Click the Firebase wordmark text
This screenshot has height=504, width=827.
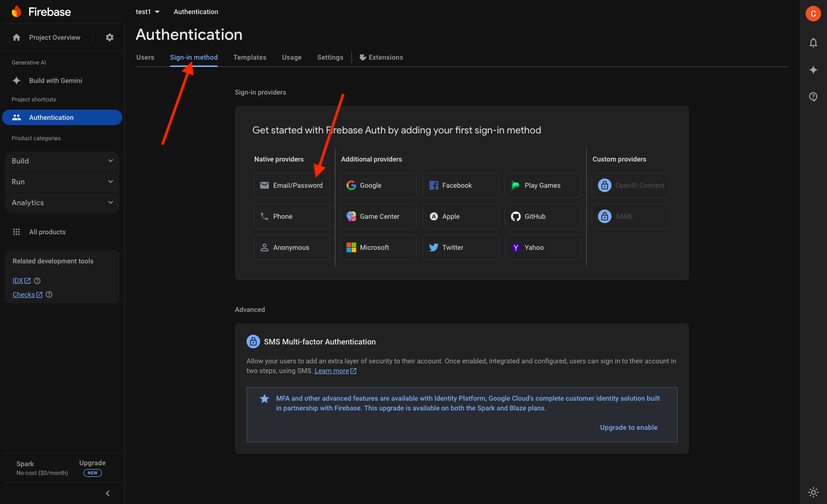click(50, 12)
